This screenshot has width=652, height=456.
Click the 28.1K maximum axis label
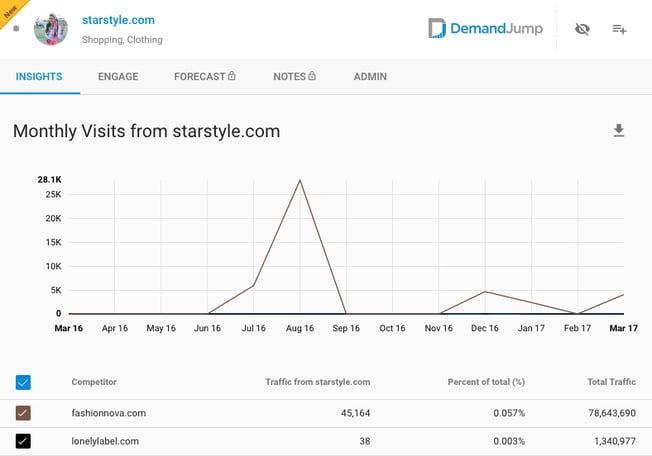click(x=49, y=180)
